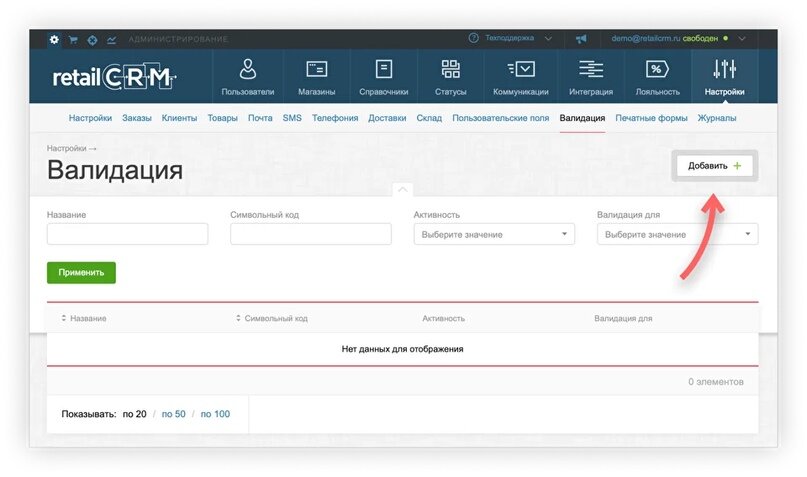This screenshot has height=477, width=807.
Task: Open the Статусы section
Action: click(450, 77)
